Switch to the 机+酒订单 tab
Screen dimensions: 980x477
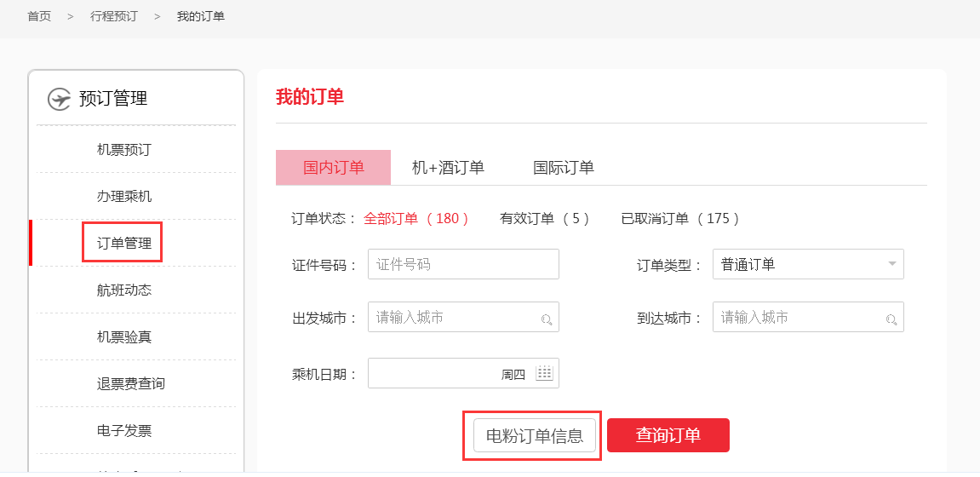coord(448,168)
